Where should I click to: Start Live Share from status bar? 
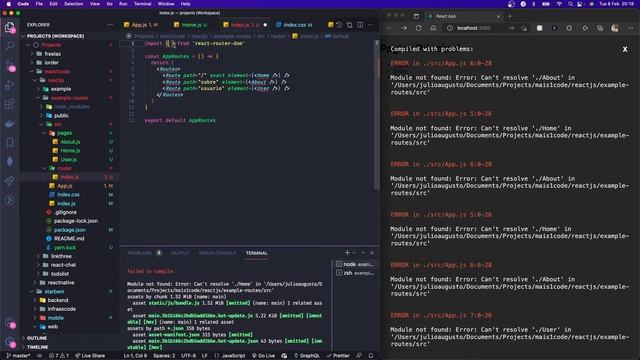point(90,356)
